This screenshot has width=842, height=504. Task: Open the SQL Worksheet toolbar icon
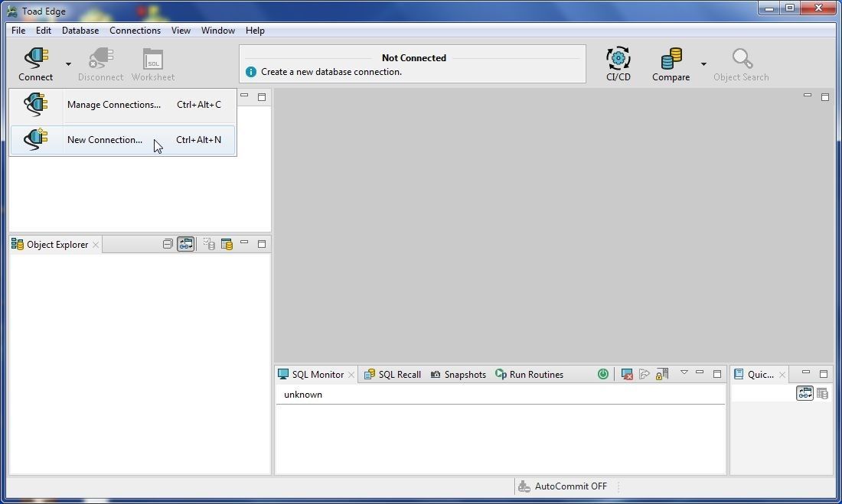tap(153, 58)
